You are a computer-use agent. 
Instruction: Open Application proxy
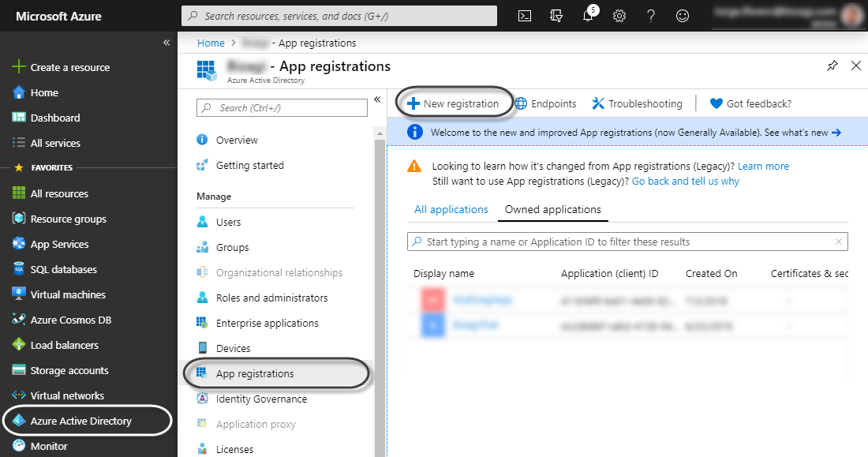click(246, 425)
